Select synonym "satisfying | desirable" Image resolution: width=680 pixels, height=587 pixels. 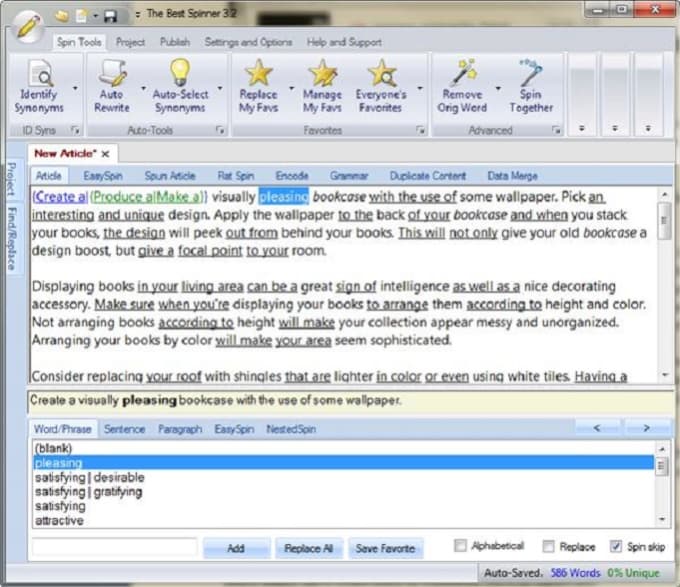(x=343, y=477)
